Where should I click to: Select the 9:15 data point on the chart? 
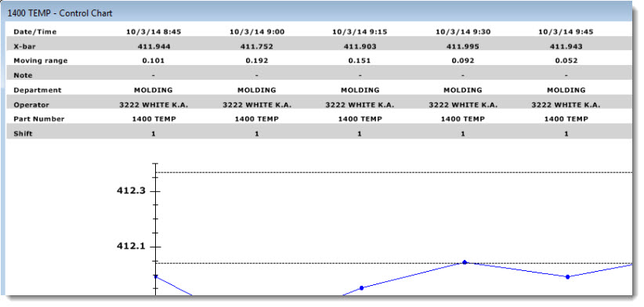[361, 287]
